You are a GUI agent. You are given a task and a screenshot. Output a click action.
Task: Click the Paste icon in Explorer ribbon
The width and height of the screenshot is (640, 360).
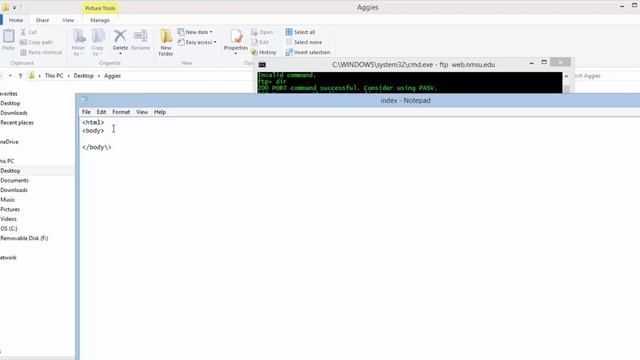pyautogui.click(x=8, y=36)
